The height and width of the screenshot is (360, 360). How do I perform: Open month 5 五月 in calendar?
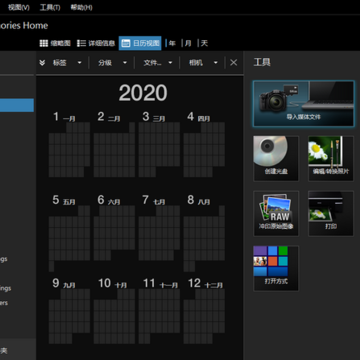69,233
